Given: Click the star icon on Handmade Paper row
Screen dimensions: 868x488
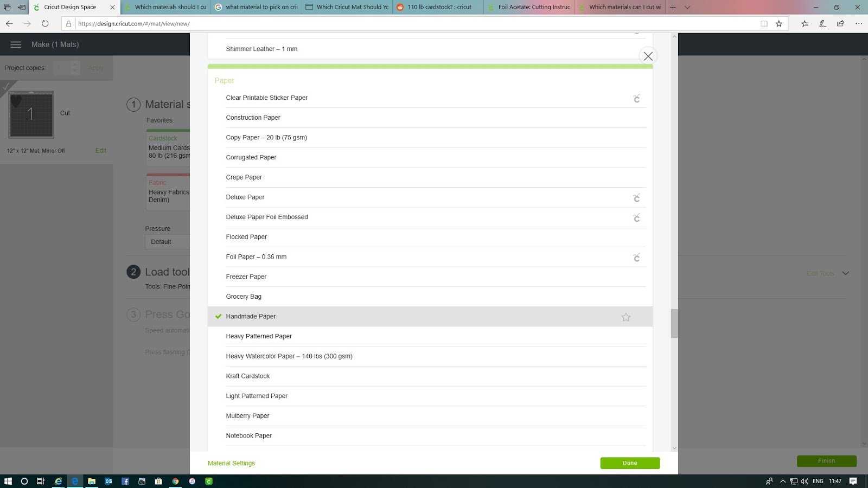Looking at the screenshot, I should pos(626,317).
